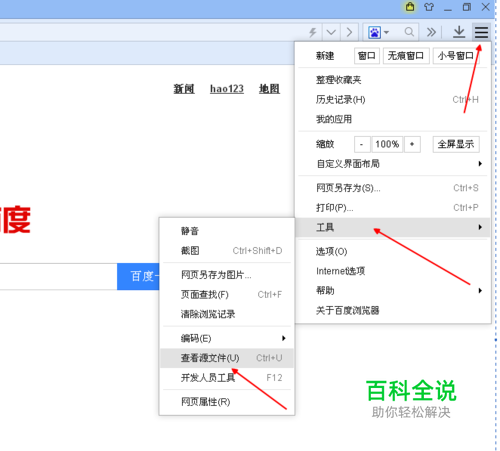Select 关于百度浏览器 menu entry
500x451 pixels.
tap(392, 310)
